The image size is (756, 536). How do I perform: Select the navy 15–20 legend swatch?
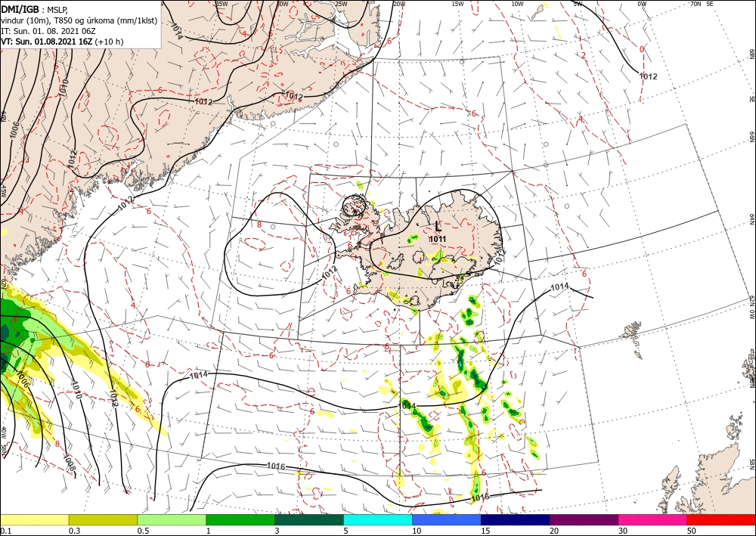pos(516,519)
